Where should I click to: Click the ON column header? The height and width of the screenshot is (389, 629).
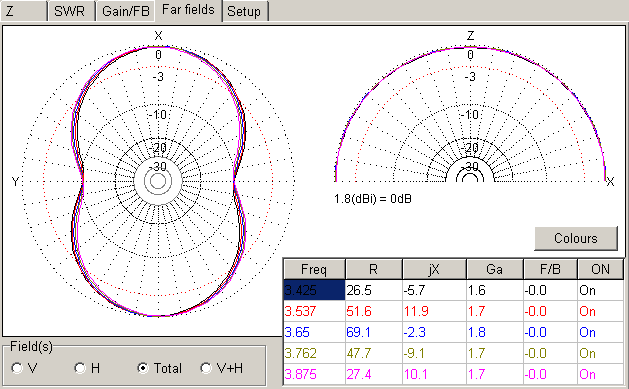601,269
